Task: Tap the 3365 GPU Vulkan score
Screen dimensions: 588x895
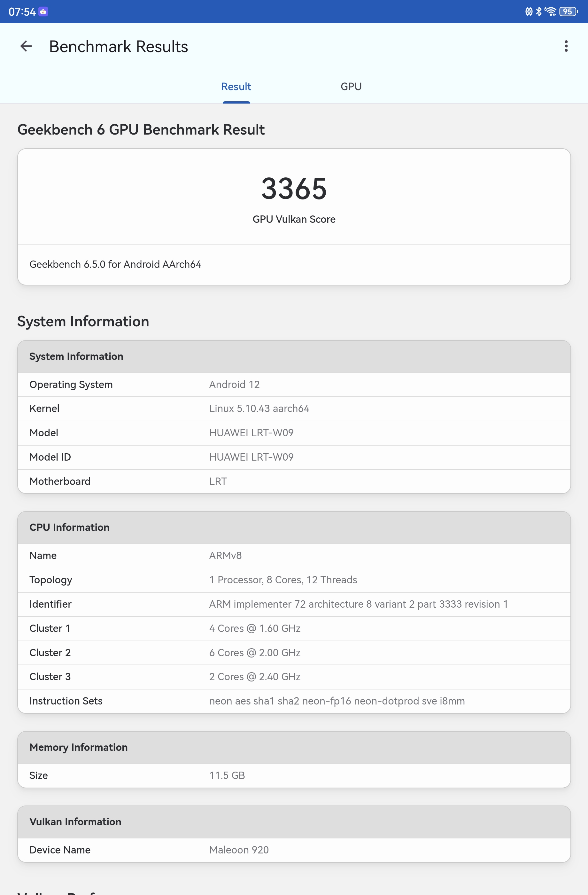Action: click(x=294, y=189)
